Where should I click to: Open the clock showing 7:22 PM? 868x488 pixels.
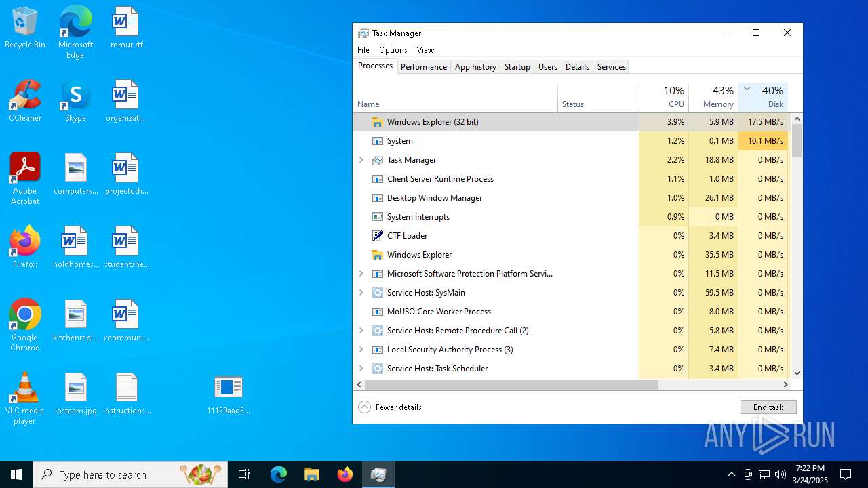coord(811,474)
